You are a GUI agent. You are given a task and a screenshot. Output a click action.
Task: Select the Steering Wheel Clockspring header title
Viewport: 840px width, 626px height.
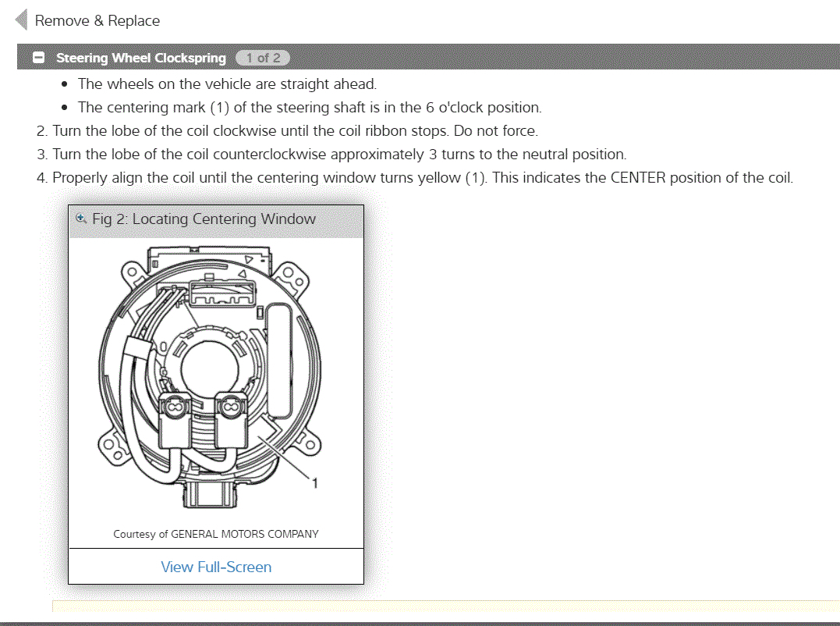(x=141, y=57)
